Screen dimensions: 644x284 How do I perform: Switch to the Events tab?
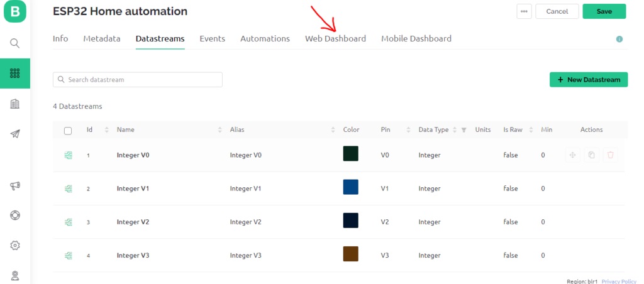point(213,38)
